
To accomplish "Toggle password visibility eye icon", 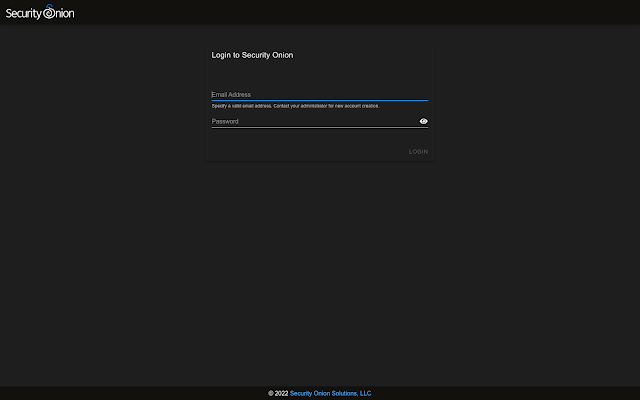I will coord(424,121).
